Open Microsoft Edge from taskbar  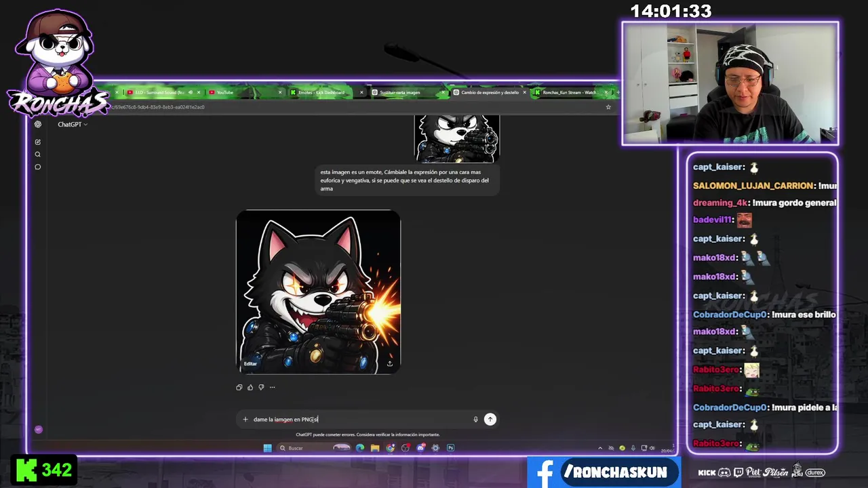[360, 448]
